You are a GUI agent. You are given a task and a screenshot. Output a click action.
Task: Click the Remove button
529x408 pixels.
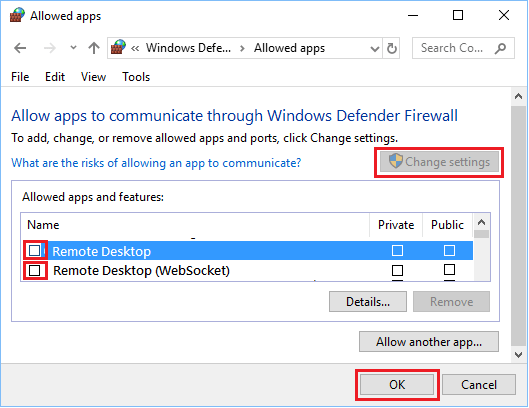451,302
